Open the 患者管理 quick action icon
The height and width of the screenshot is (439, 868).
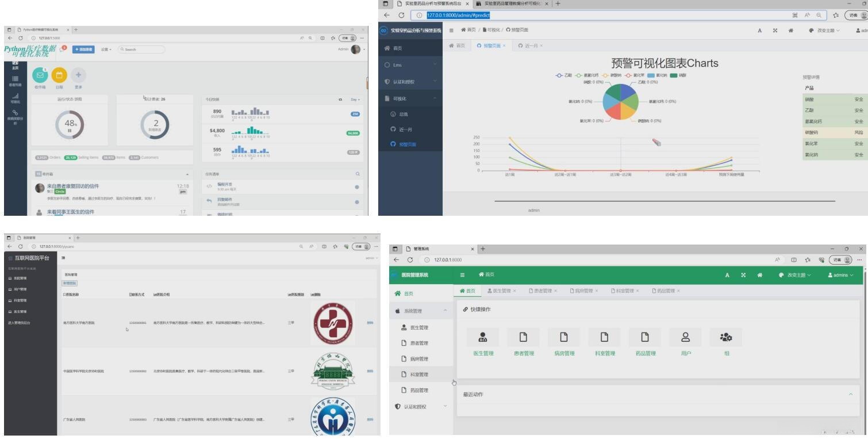pos(524,337)
